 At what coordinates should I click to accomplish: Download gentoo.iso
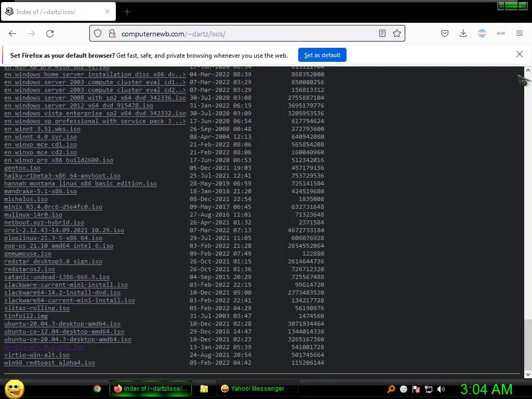click(x=22, y=168)
